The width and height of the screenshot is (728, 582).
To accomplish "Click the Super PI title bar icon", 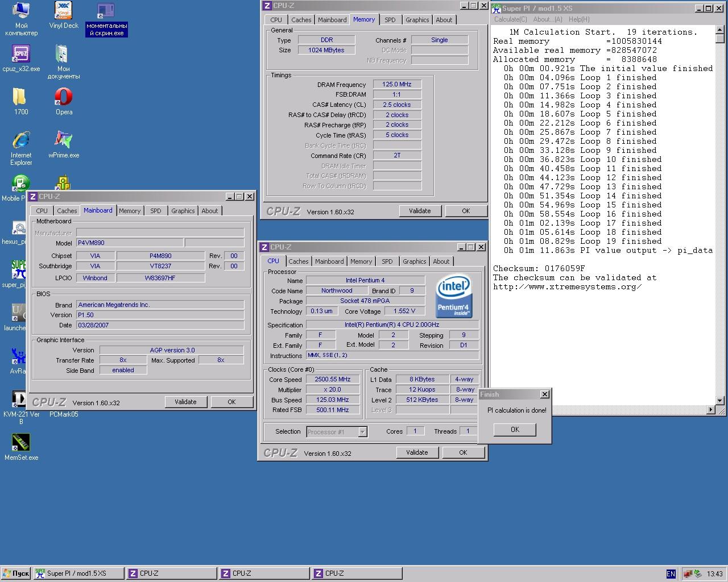I will [x=496, y=8].
